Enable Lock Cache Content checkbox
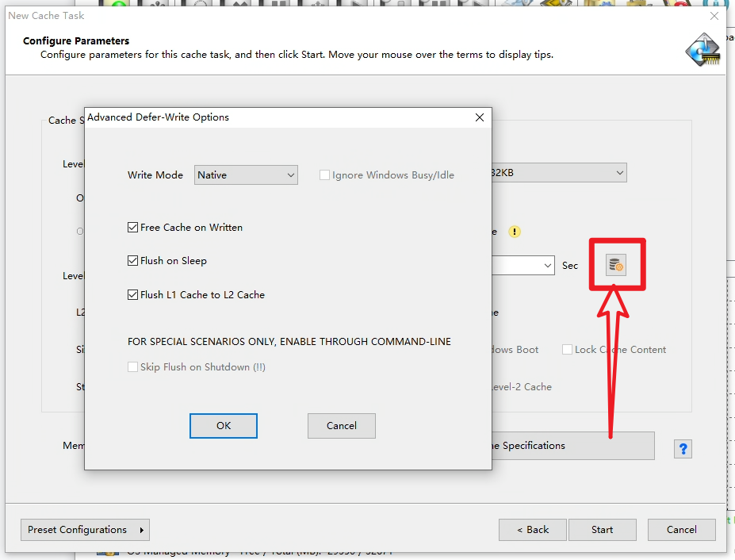The width and height of the screenshot is (735, 560). coord(568,350)
